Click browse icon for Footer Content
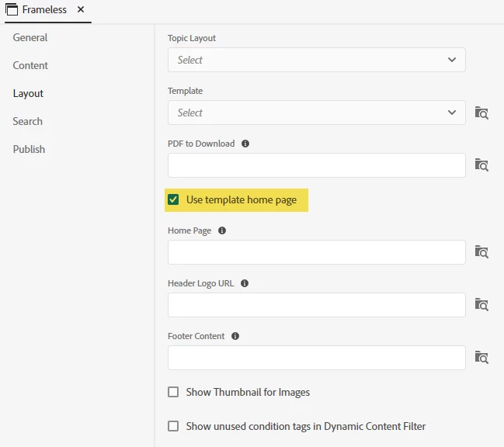The width and height of the screenshot is (504, 447). point(481,358)
